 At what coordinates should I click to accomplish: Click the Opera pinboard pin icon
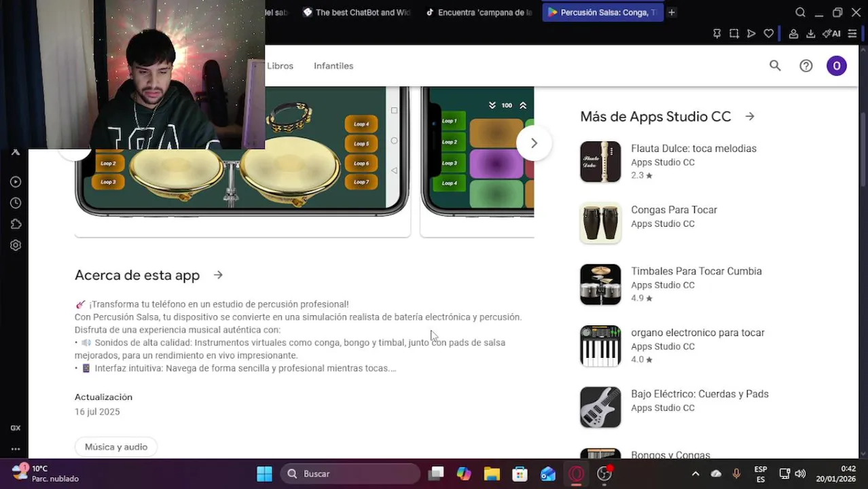tap(717, 33)
